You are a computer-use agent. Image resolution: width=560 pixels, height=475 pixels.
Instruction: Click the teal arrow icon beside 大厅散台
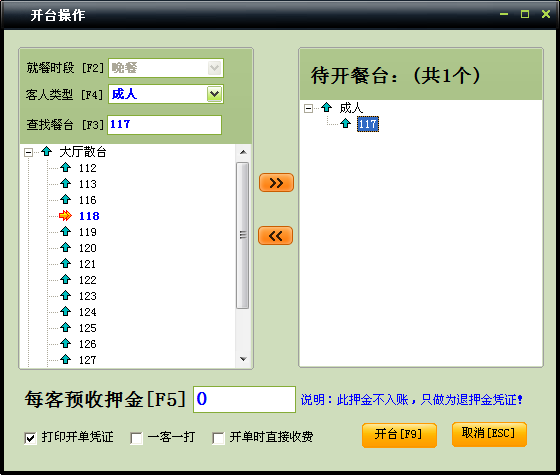[46, 151]
